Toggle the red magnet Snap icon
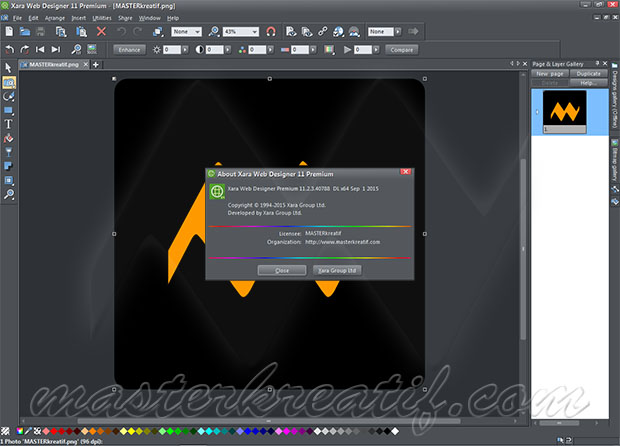 pyautogui.click(x=271, y=32)
